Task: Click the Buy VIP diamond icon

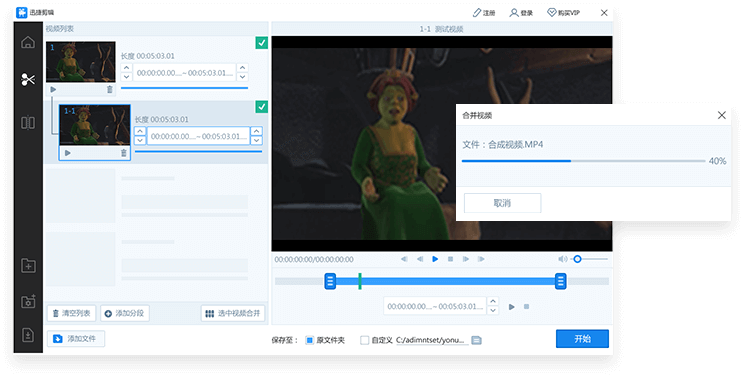Action: 551,12
